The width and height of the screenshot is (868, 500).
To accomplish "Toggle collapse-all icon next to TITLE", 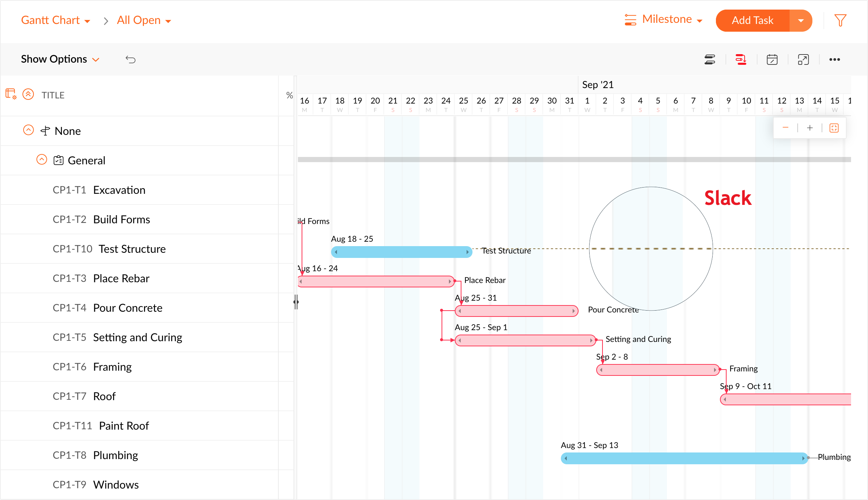I will (x=28, y=94).
